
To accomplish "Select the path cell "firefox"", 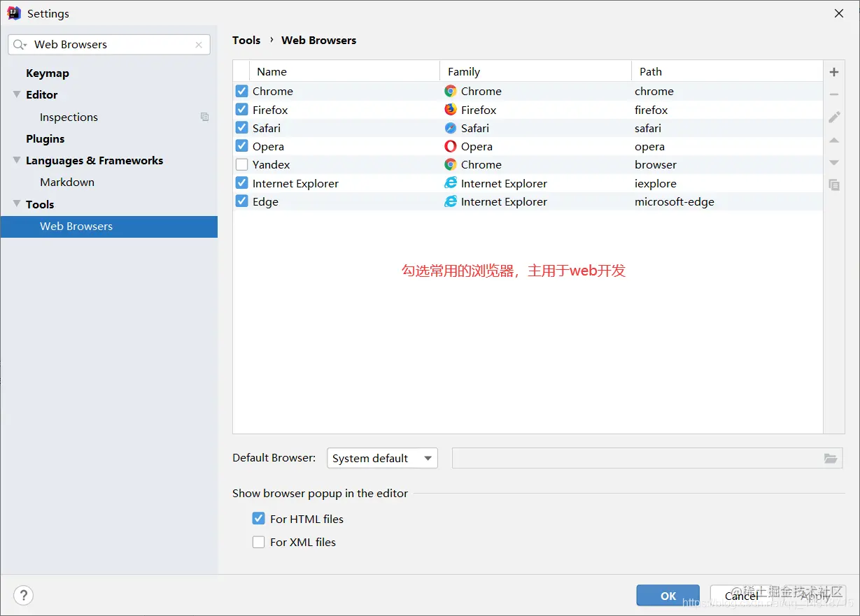I will click(651, 110).
